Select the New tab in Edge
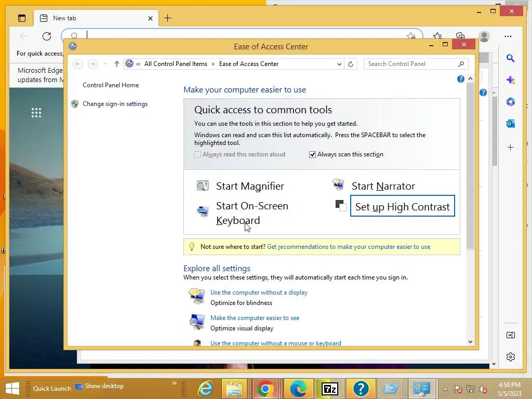532x399 pixels. (x=95, y=18)
